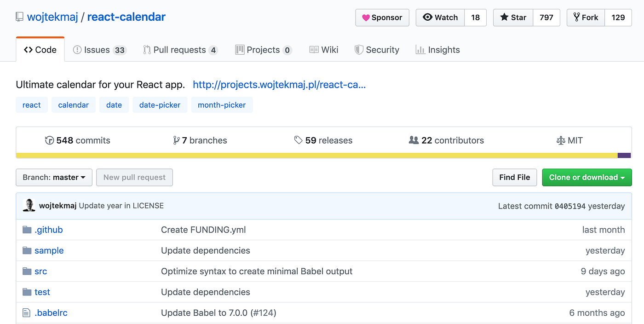The image size is (644, 324).
Task: Click the pink heart Sponsor icon
Action: tap(366, 17)
